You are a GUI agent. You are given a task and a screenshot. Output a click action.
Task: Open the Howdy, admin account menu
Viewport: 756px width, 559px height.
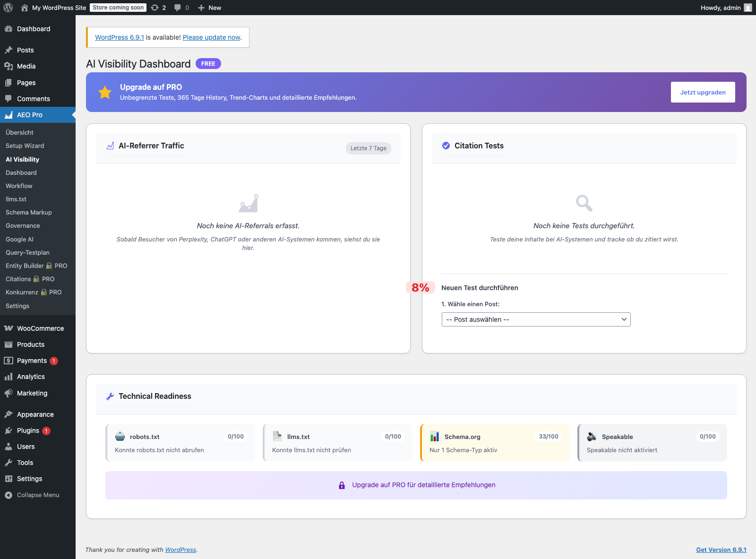pos(720,8)
